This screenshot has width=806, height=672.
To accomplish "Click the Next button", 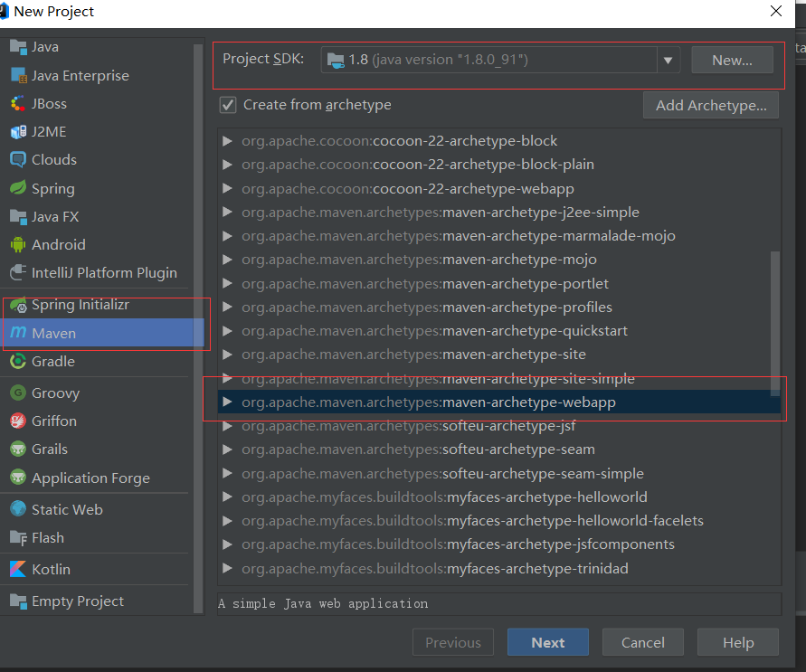I will pos(547,642).
